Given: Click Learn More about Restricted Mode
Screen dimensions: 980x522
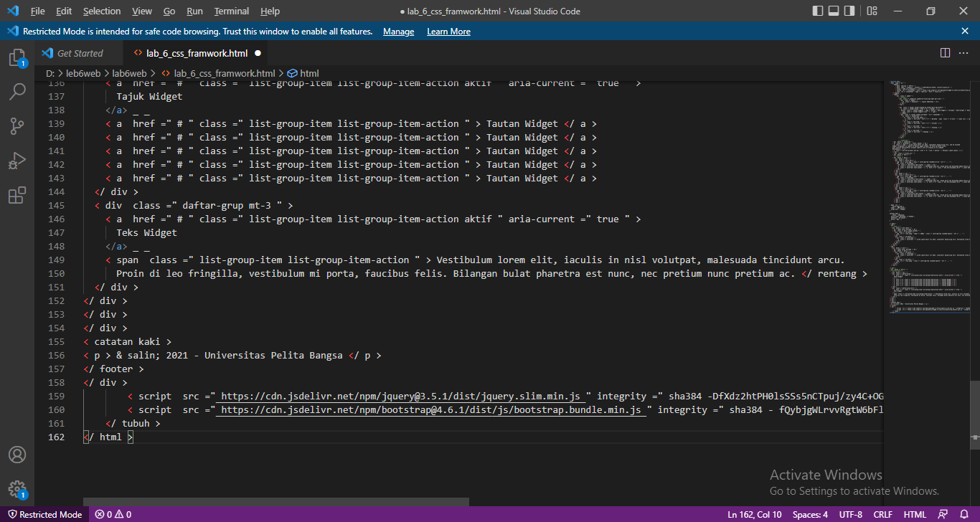Looking at the screenshot, I should [448, 31].
